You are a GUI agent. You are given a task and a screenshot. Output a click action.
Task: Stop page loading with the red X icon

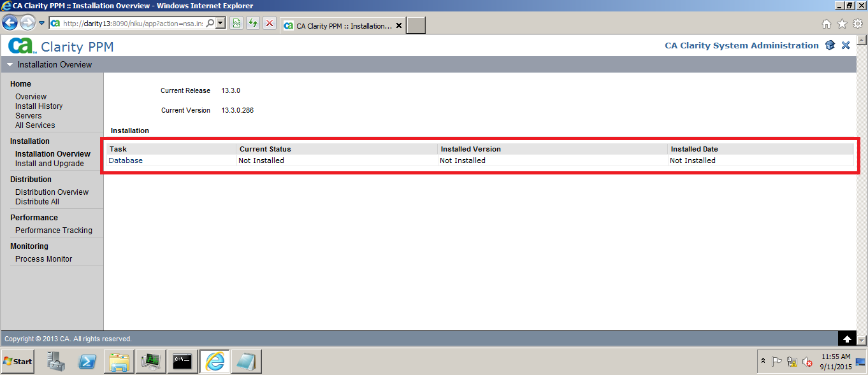(x=268, y=23)
